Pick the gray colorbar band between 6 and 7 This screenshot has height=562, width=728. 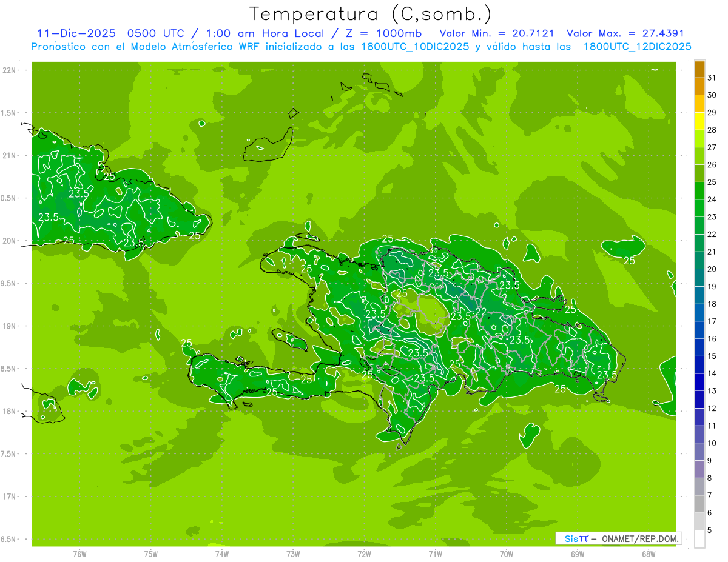coord(699,504)
